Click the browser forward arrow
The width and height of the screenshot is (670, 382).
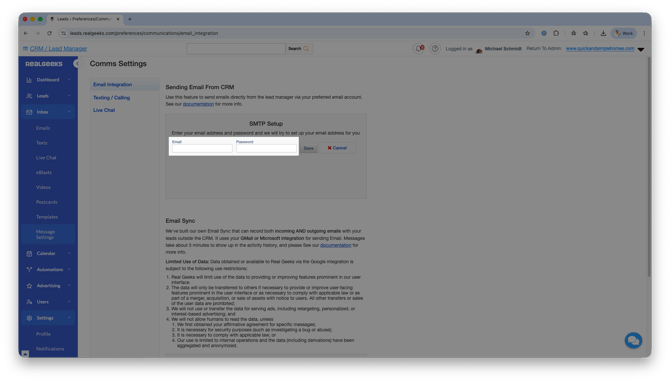[x=38, y=33]
